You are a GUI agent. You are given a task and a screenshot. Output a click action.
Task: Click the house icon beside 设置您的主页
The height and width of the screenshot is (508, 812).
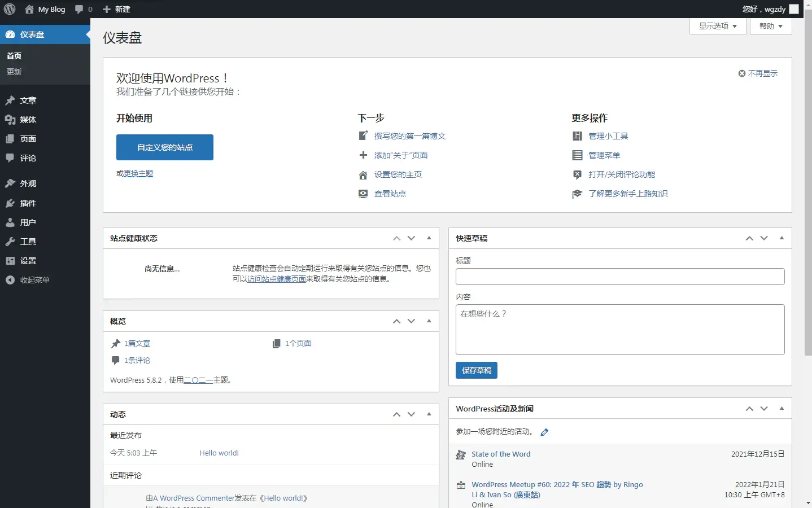point(363,175)
